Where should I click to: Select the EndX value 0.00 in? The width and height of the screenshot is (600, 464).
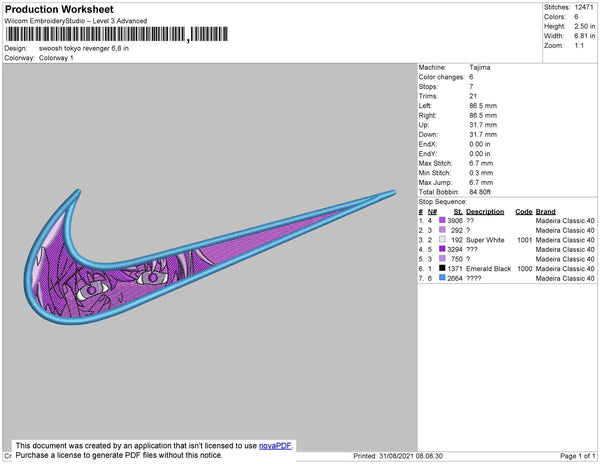(x=480, y=144)
